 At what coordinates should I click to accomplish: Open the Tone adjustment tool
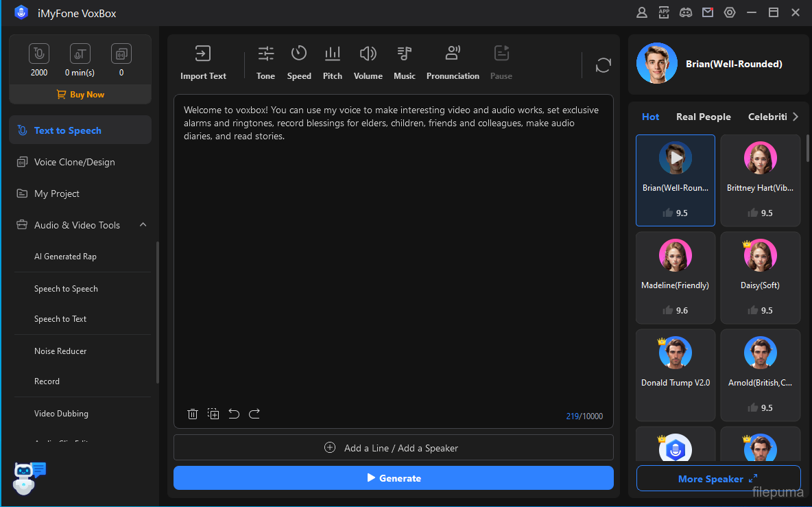[x=265, y=62]
